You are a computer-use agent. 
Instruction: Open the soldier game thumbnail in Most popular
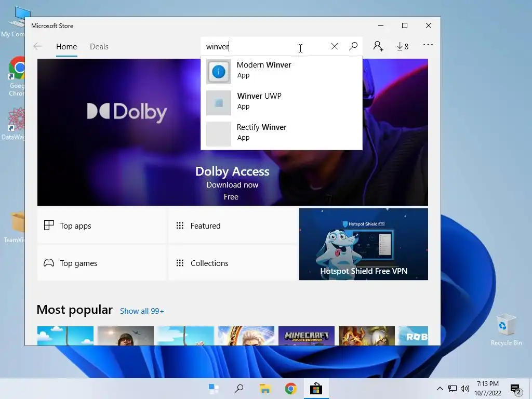pyautogui.click(x=126, y=336)
